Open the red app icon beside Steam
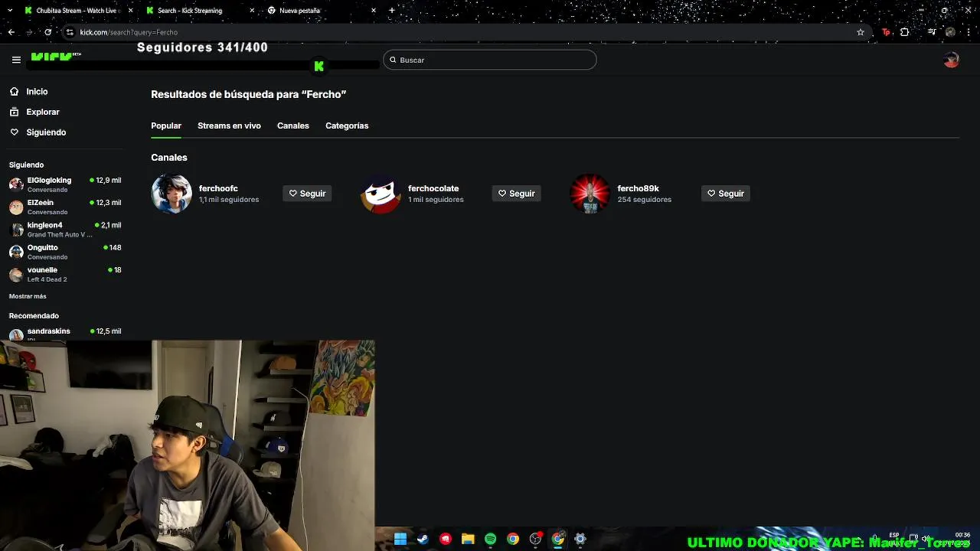The height and width of the screenshot is (551, 980). [x=446, y=540]
